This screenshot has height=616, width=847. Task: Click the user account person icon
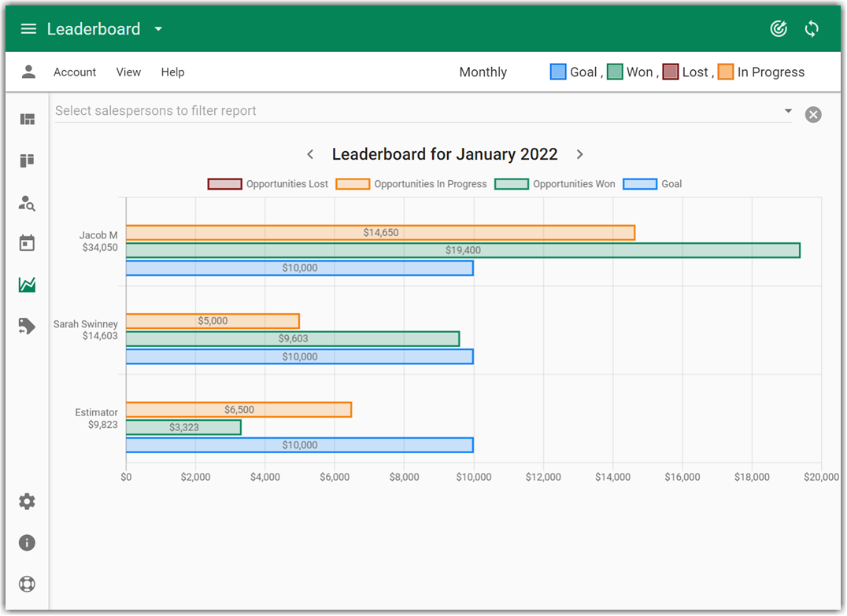tap(28, 72)
